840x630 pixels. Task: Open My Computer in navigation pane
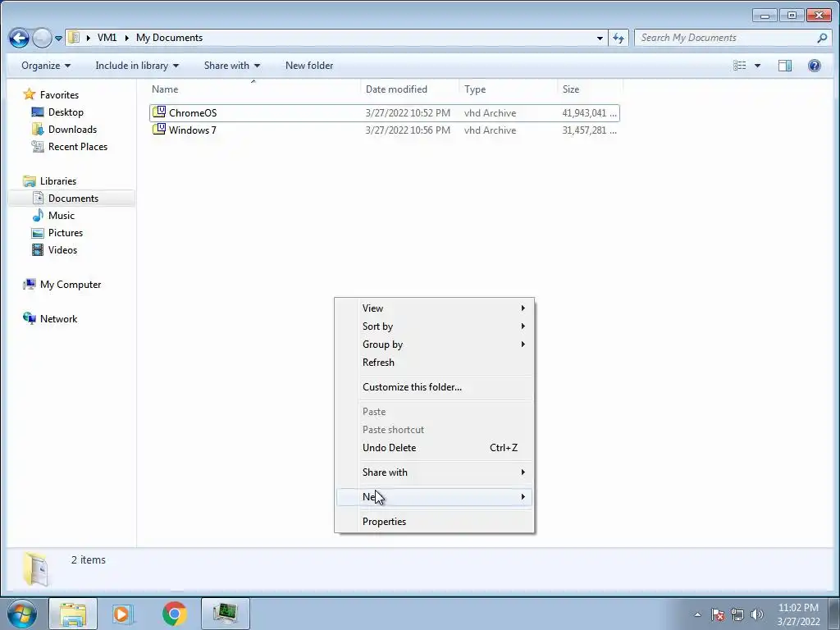click(71, 285)
